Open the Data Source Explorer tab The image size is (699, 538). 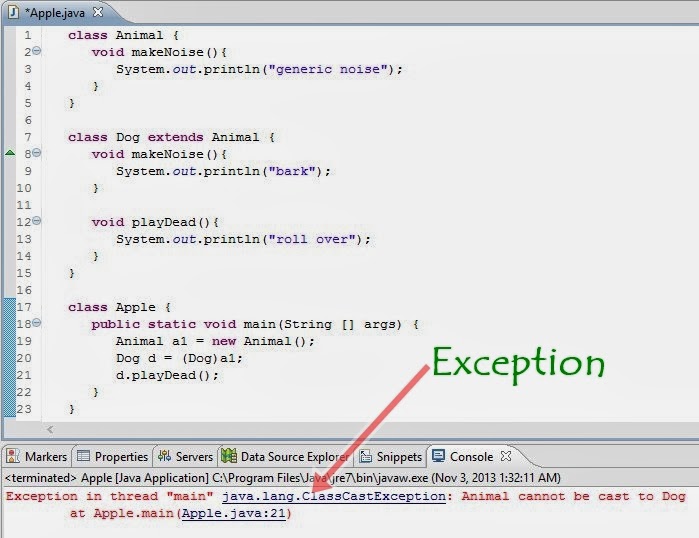(x=285, y=456)
